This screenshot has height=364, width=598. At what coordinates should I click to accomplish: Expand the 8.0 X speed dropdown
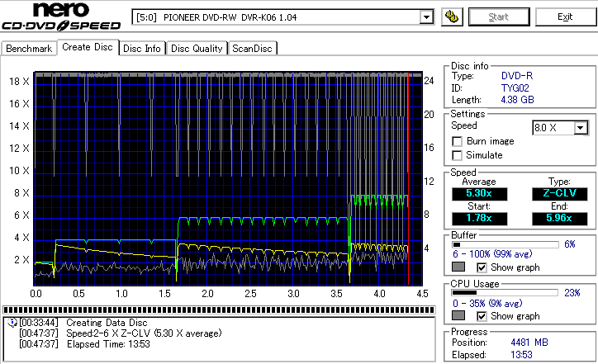tap(581, 128)
